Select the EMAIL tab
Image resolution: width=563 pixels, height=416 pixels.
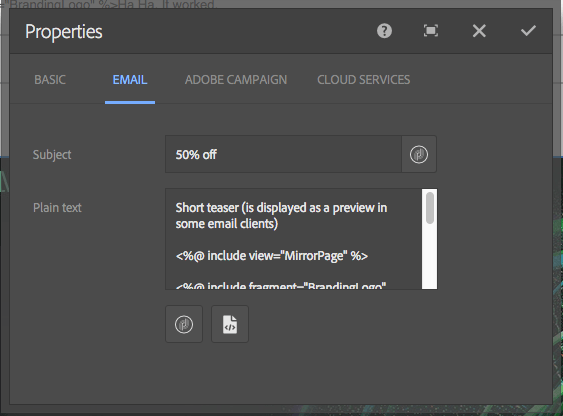coord(130,80)
